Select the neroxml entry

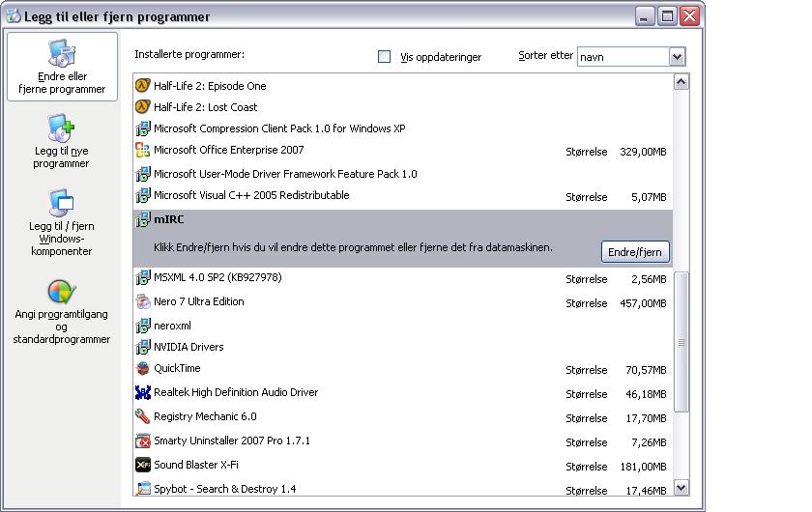click(x=403, y=326)
